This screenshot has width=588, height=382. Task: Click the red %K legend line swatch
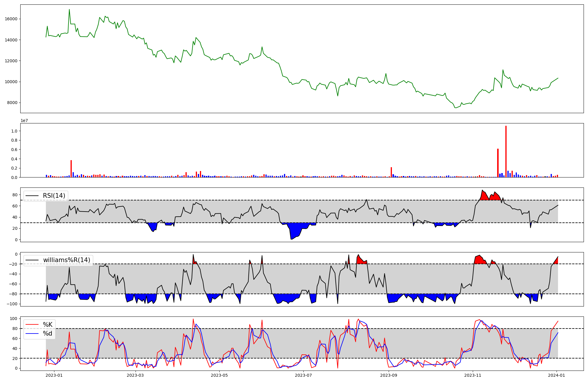[x=32, y=325]
